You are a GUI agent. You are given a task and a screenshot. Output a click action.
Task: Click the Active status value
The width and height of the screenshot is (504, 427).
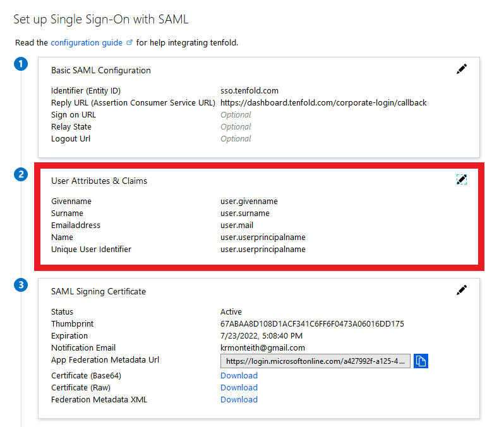[x=231, y=311]
